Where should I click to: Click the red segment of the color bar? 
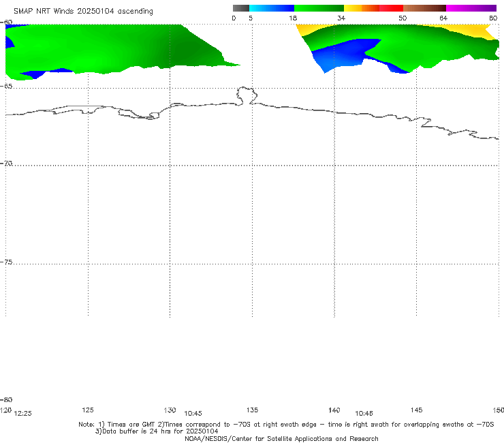pos(391,8)
